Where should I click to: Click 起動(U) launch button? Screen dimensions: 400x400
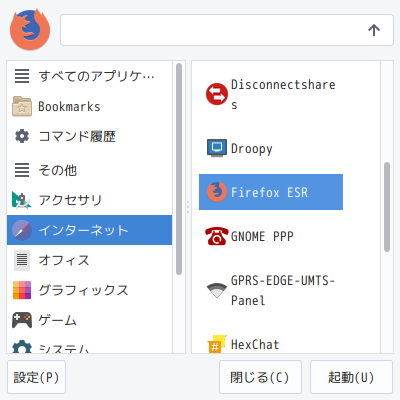(351, 377)
